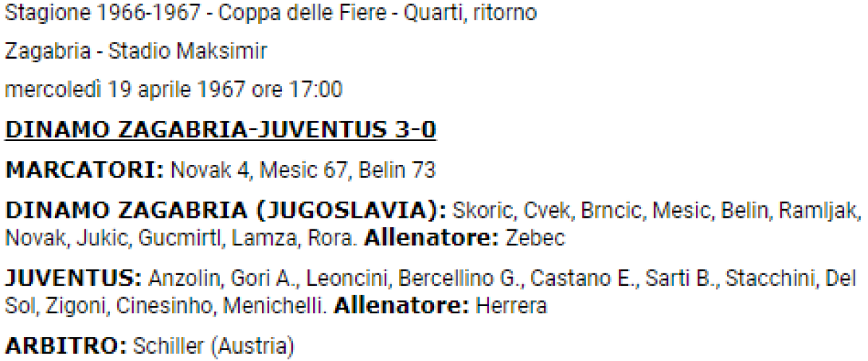
Task: Click scorer 'Novak 4' in the scorers line
Action: coord(208,171)
